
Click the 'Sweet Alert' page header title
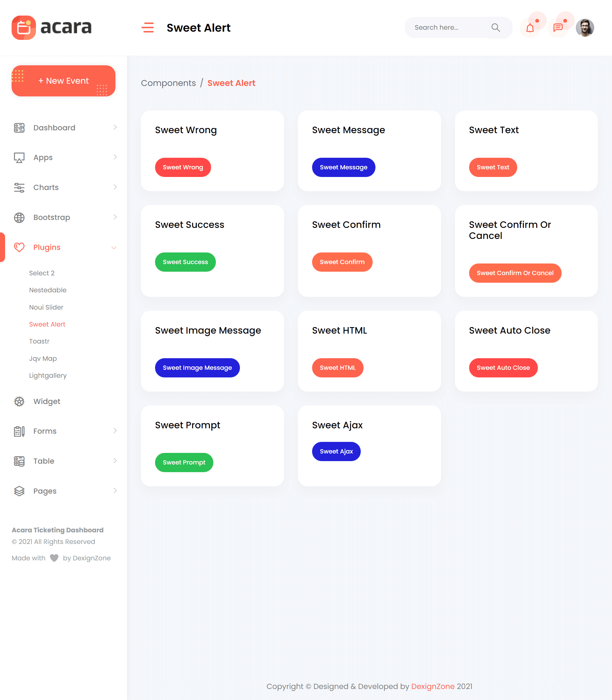pos(198,28)
